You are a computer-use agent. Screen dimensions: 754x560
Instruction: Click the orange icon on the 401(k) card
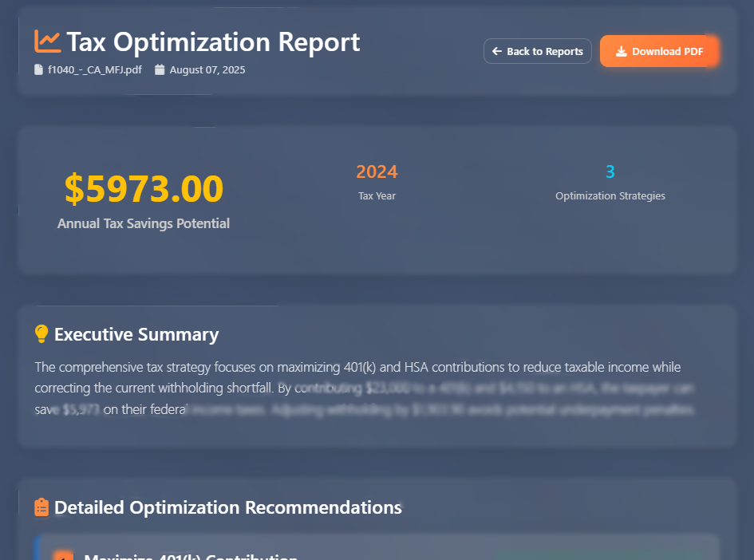pyautogui.click(x=62, y=556)
